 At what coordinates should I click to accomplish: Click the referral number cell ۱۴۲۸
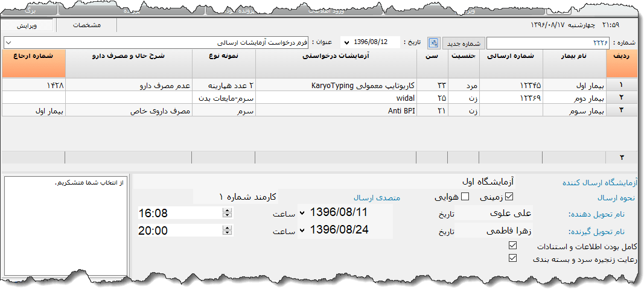point(33,85)
